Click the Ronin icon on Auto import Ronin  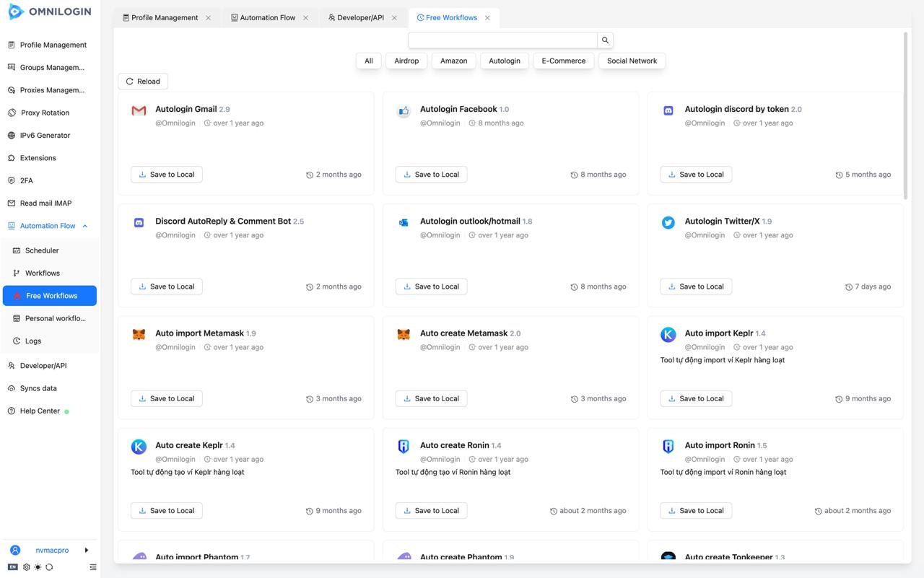pyautogui.click(x=668, y=447)
